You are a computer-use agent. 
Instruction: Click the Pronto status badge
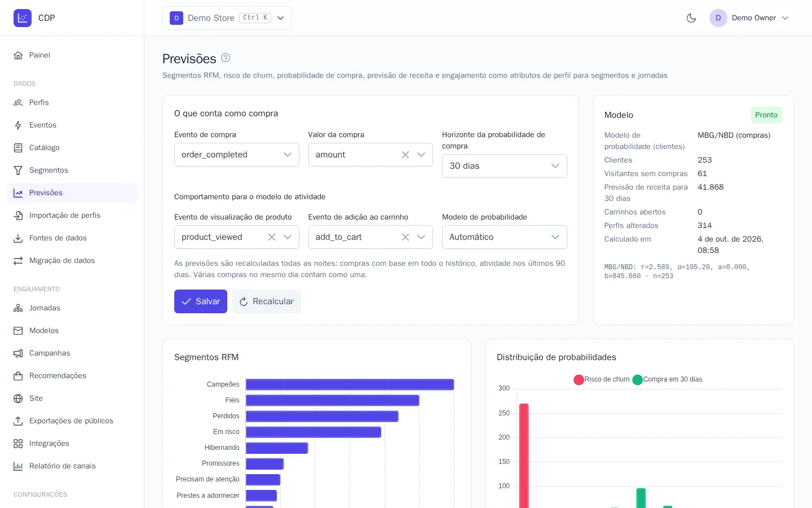(766, 115)
